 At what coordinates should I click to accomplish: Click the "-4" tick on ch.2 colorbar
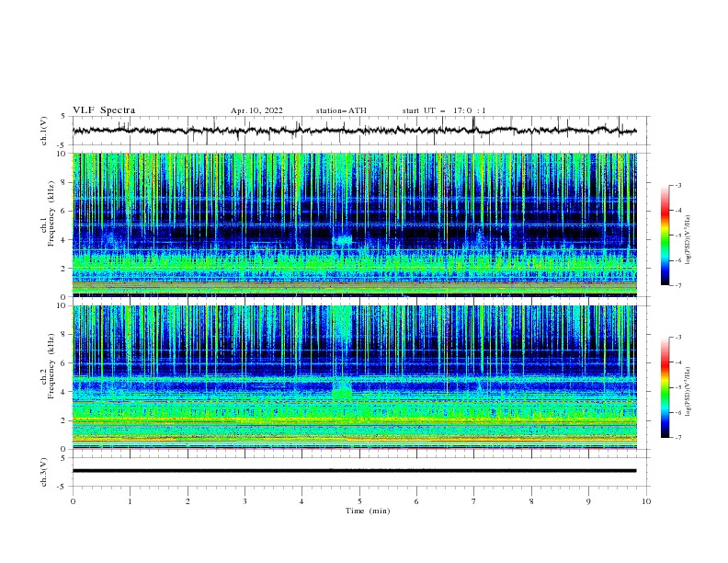[x=677, y=362]
